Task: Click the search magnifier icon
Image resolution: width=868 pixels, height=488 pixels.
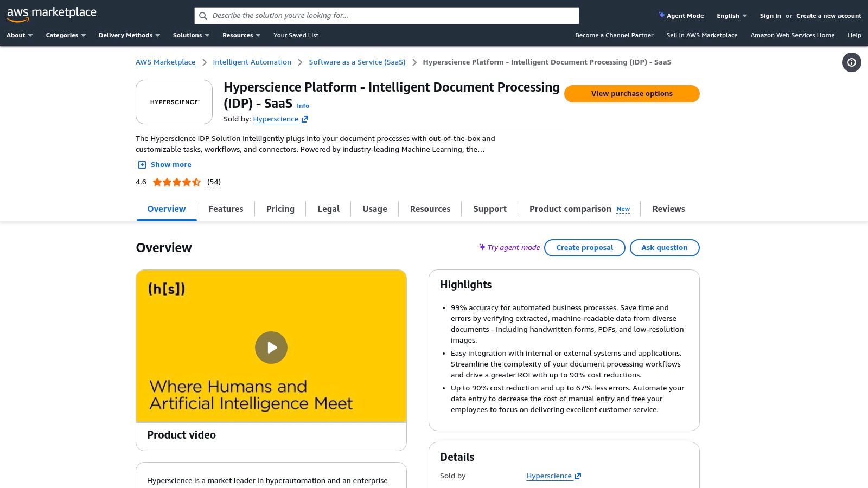Action: (203, 16)
